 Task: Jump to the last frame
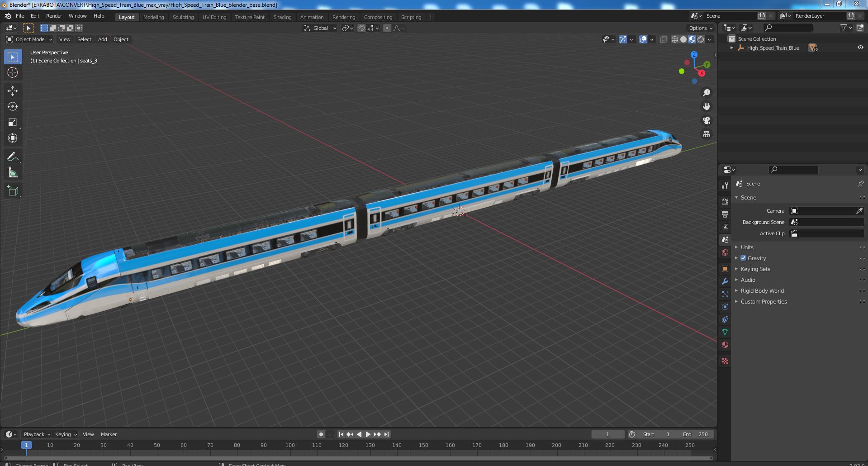[386, 434]
